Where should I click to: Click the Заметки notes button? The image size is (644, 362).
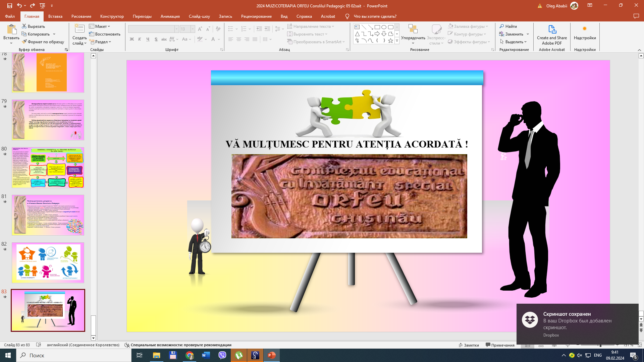[x=469, y=345]
